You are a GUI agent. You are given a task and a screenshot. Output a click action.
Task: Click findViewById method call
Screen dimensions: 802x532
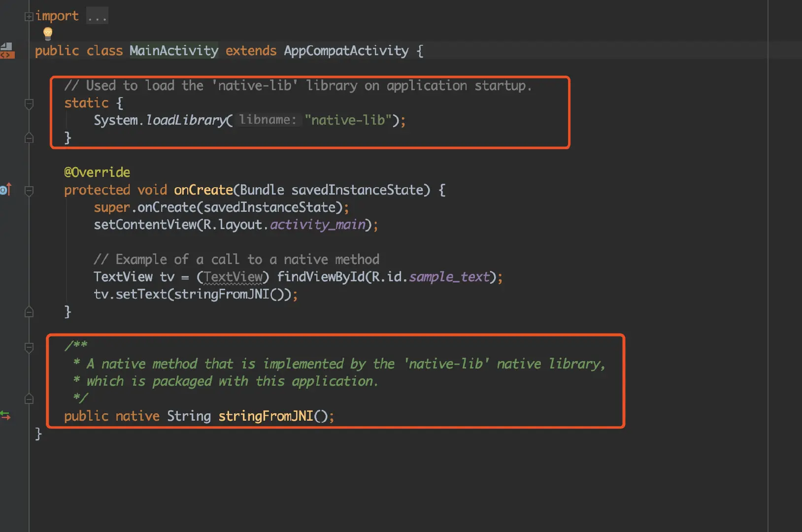(321, 277)
